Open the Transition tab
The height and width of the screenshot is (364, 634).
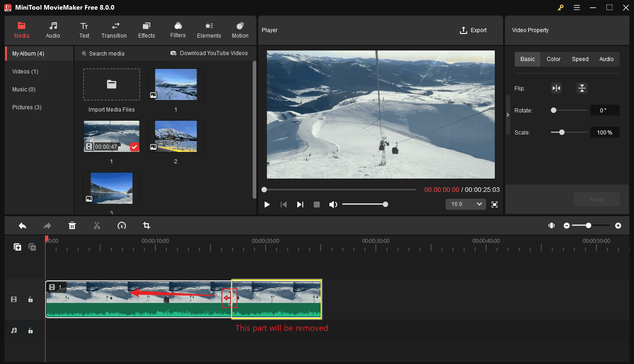114,30
